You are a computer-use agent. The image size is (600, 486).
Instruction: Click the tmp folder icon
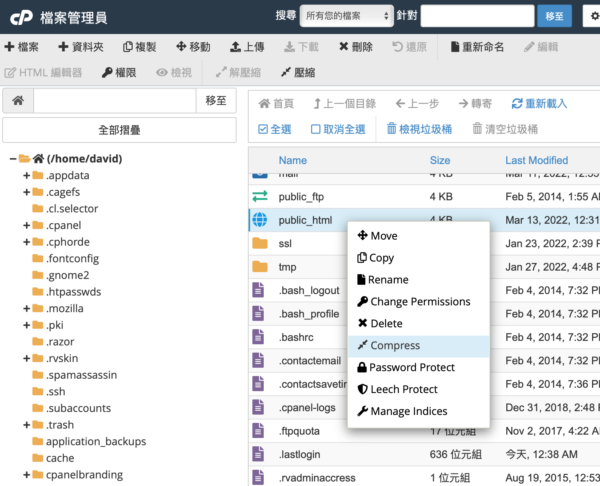click(260, 266)
